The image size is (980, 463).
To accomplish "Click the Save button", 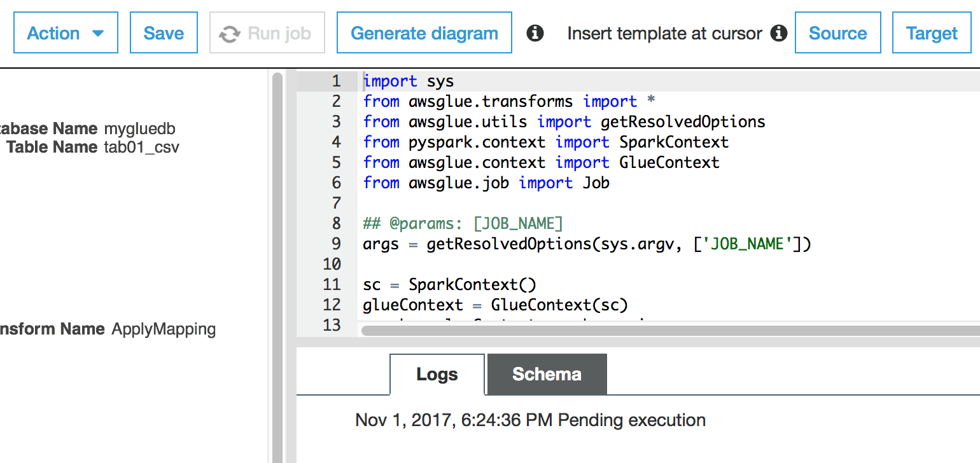I will point(164,33).
